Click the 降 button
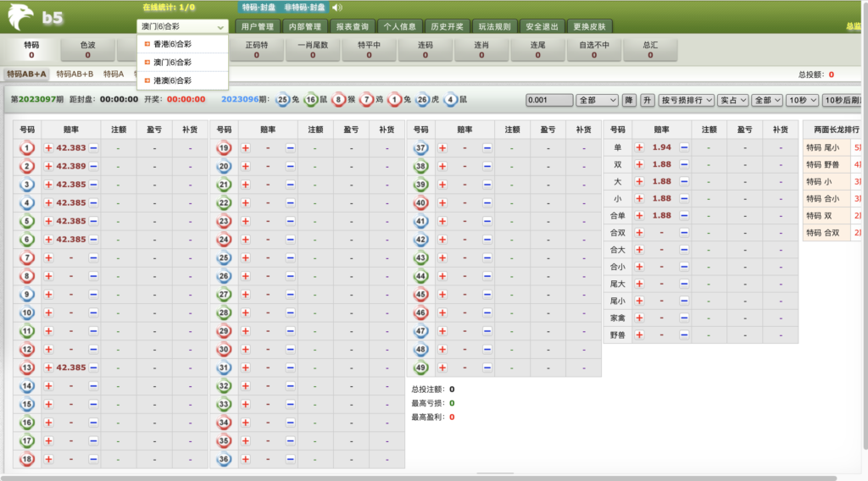This screenshot has width=868, height=481. 629,100
